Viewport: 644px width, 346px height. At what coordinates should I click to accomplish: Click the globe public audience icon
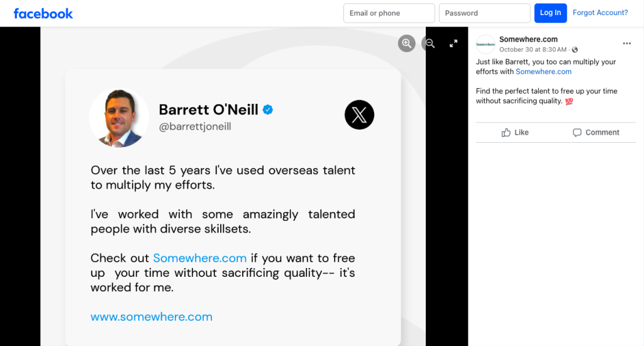pos(575,50)
